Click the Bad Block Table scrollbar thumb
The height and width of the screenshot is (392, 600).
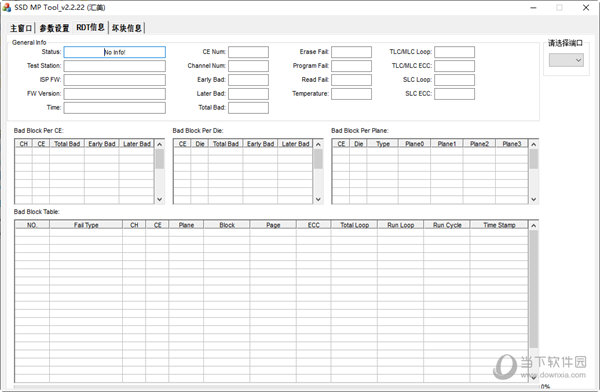(x=533, y=289)
